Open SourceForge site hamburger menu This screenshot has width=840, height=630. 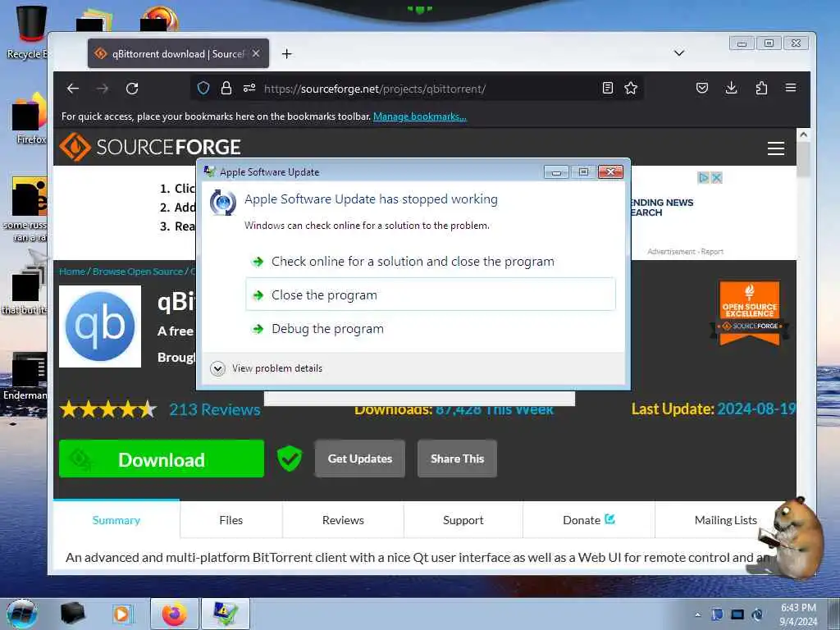tap(776, 148)
